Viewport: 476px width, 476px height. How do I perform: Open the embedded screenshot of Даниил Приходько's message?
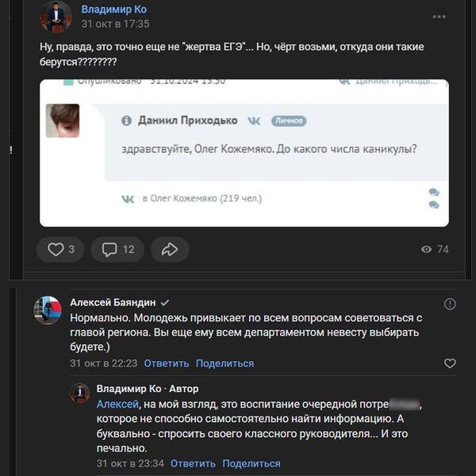point(244,153)
